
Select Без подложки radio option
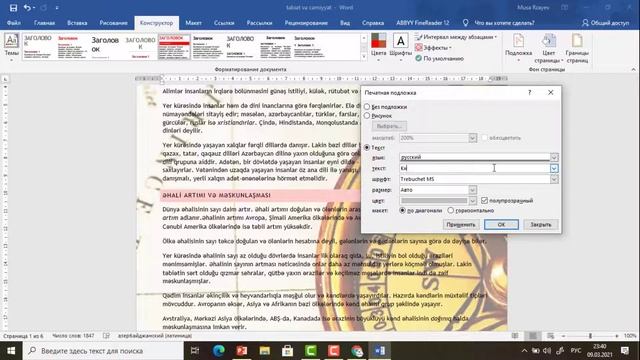pos(367,107)
